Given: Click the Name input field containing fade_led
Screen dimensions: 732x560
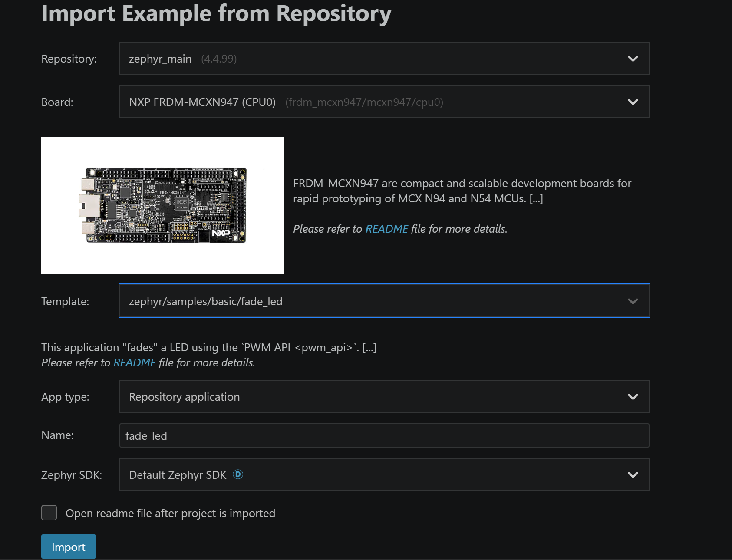Looking at the screenshot, I should [x=384, y=435].
